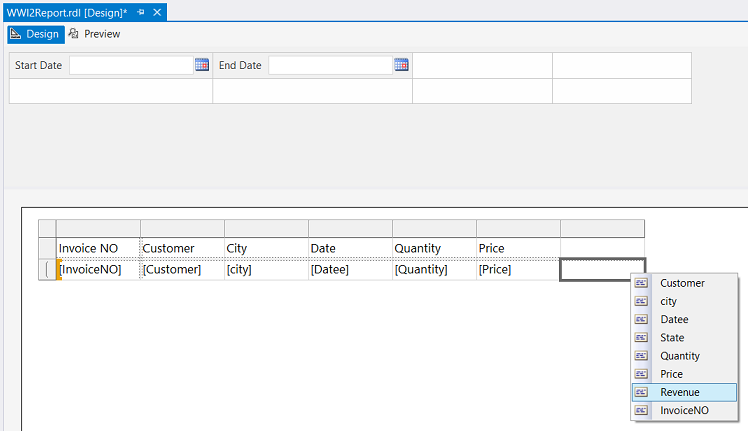Choose InvoiceNO from the field list
This screenshot has height=431, width=748.
[684, 410]
